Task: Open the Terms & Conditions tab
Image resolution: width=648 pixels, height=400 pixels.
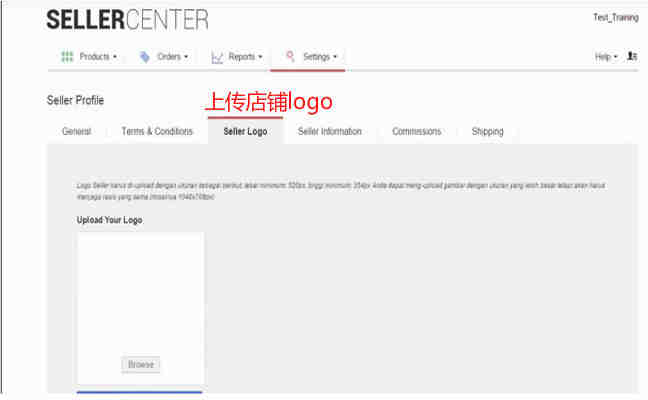Action: click(157, 131)
